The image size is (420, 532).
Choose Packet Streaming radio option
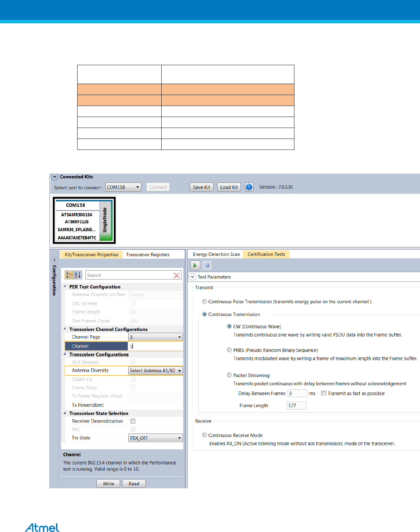(229, 375)
